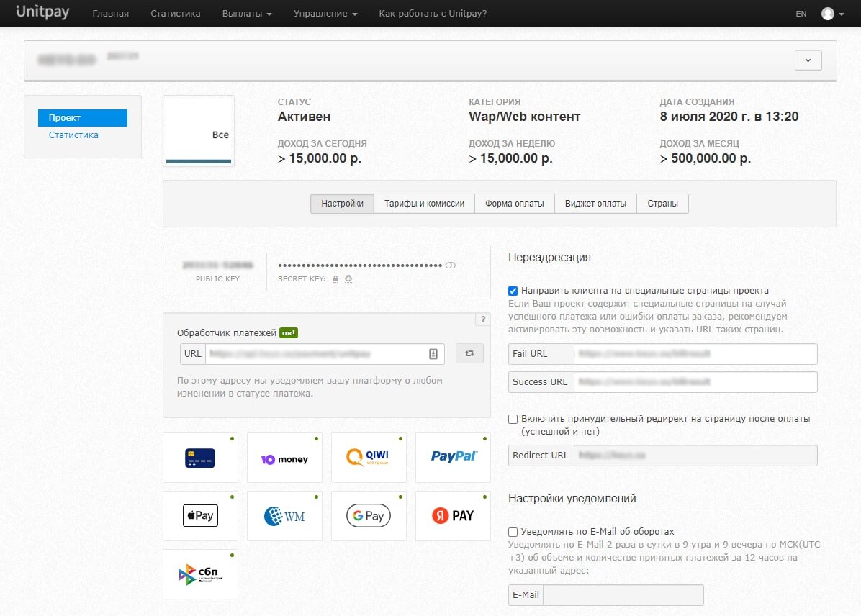
Task: Select Проект in the left sidebar
Action: pyautogui.click(x=82, y=118)
